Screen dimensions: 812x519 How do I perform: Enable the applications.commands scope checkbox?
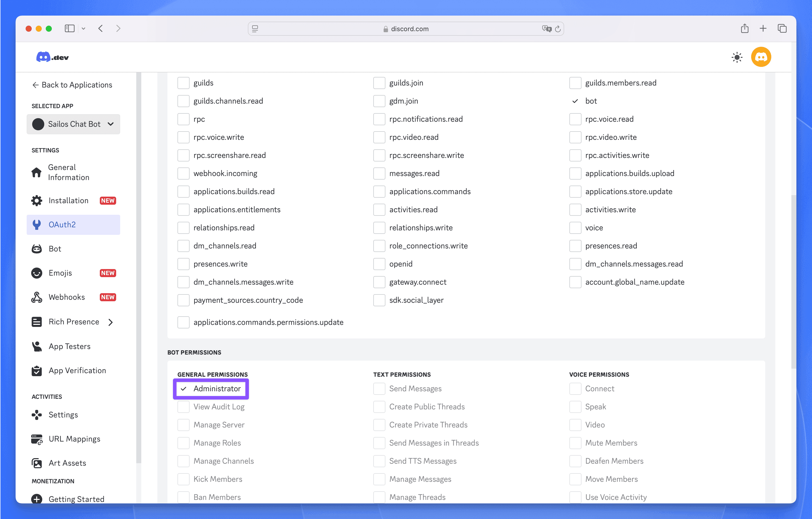379,192
